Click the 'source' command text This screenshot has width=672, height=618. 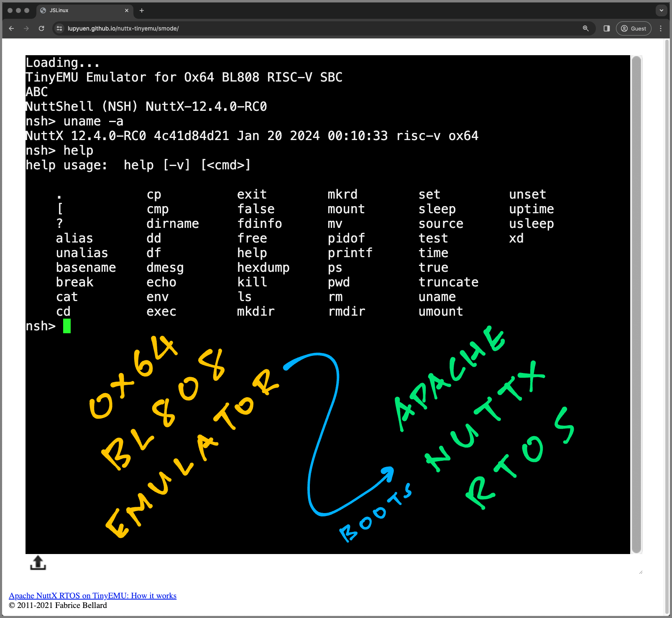click(441, 224)
